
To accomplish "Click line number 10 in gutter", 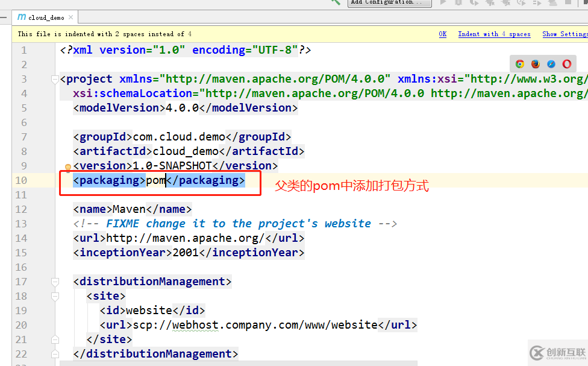I will 21,180.
